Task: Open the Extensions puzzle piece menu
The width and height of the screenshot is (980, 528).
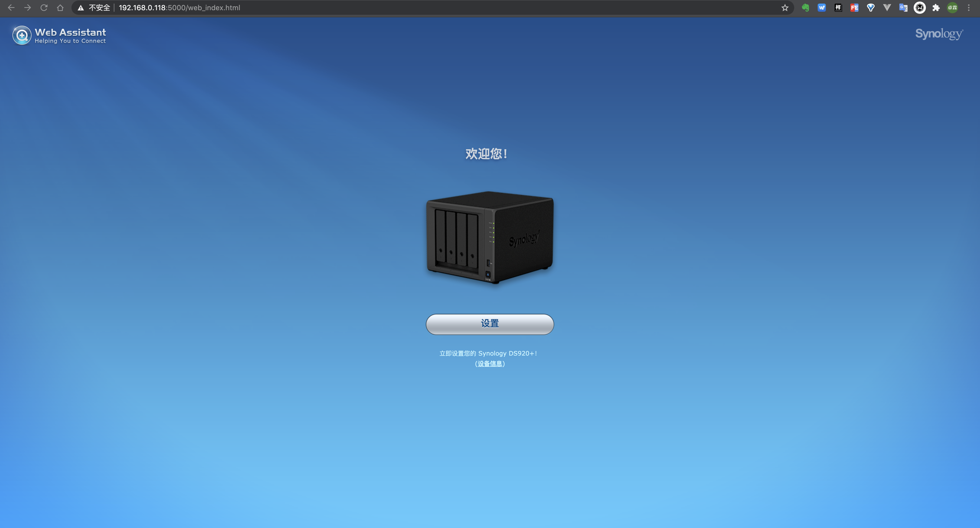Action: [x=936, y=8]
